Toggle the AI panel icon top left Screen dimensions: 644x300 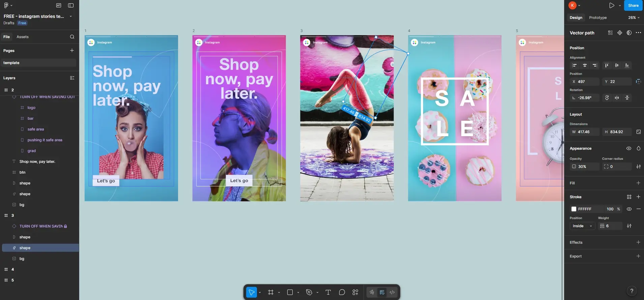[x=59, y=5]
